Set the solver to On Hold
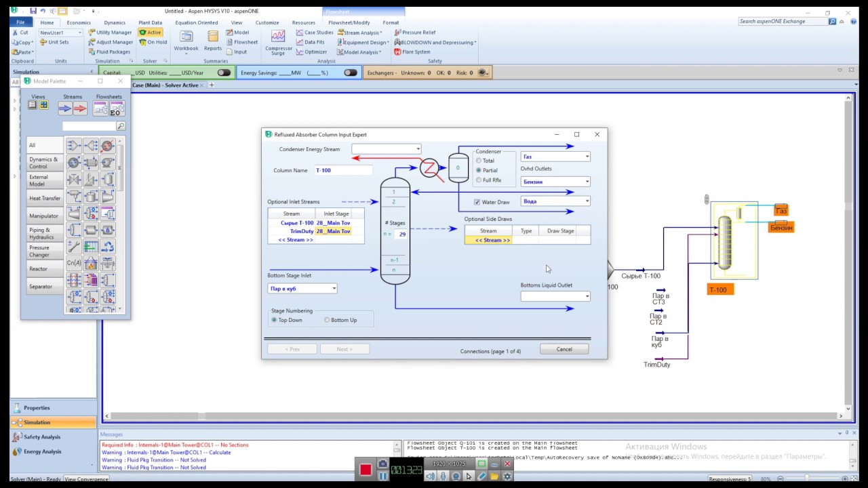 153,42
